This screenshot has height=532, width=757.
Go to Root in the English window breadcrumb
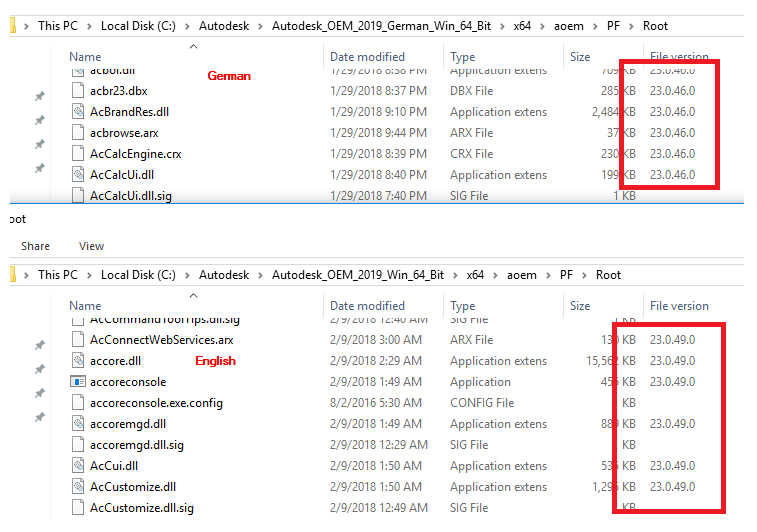point(608,275)
